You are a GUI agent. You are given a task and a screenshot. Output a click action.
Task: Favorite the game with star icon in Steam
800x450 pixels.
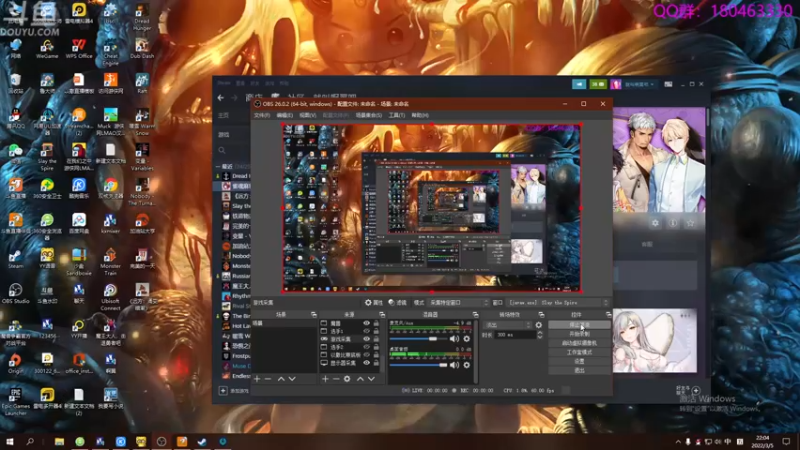pyautogui.click(x=690, y=223)
